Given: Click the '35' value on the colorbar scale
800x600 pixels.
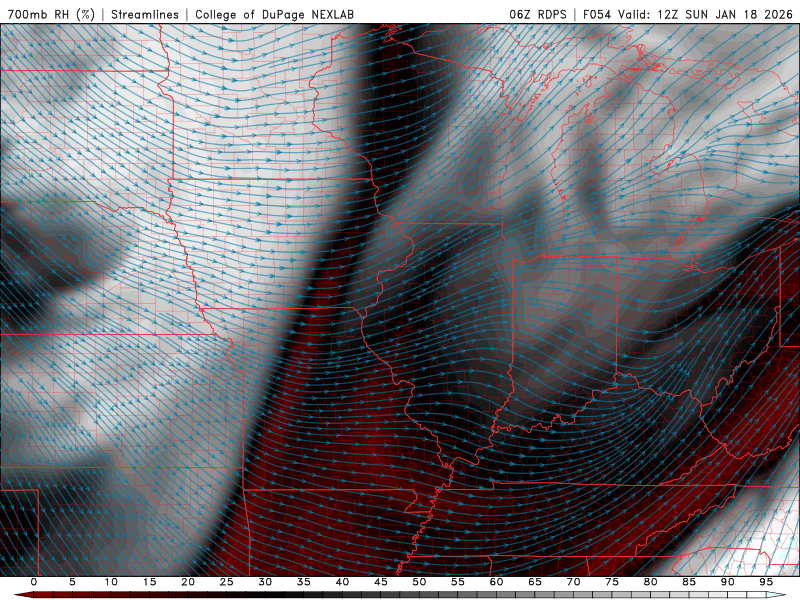Looking at the screenshot, I should pyautogui.click(x=304, y=582).
